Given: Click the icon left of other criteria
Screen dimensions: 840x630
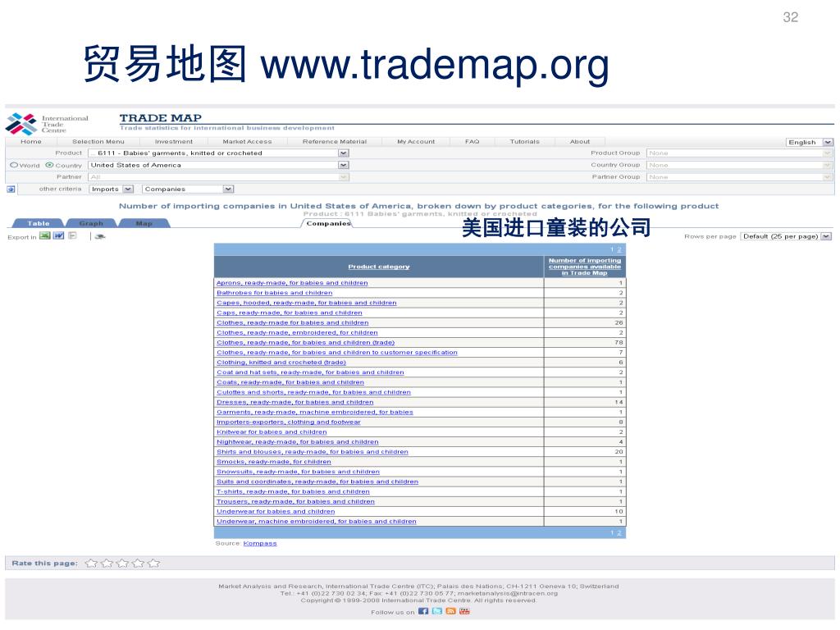Looking at the screenshot, I should pyautogui.click(x=11, y=189).
